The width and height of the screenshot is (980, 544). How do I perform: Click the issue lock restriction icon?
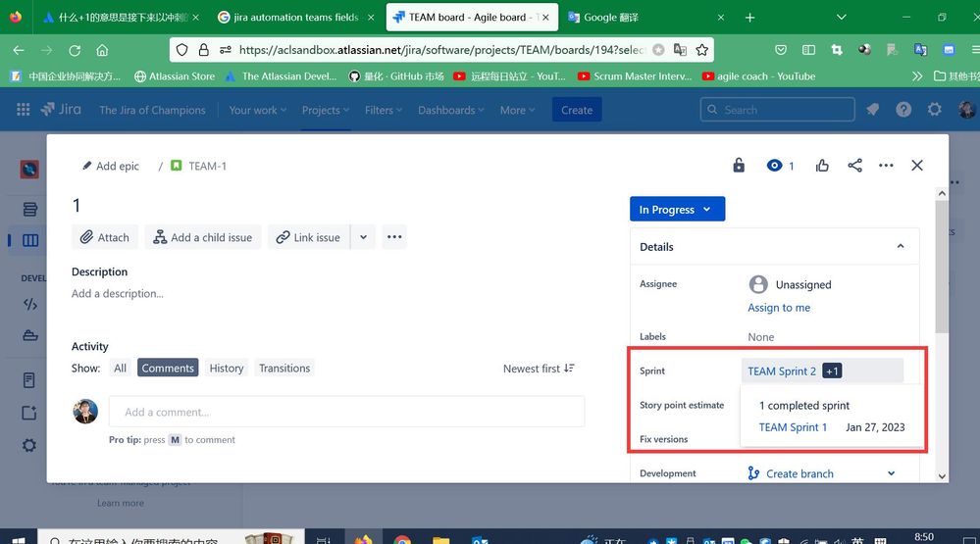[x=739, y=166]
